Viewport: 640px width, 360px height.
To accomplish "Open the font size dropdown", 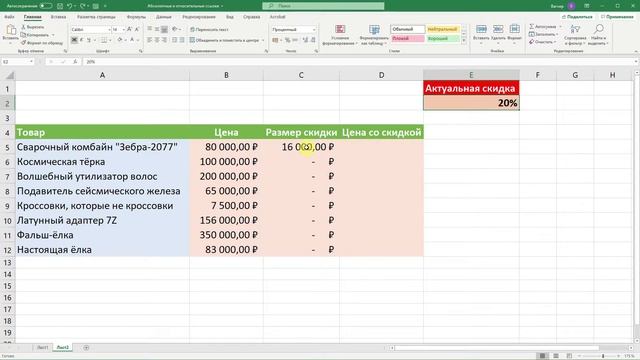I will [x=123, y=29].
